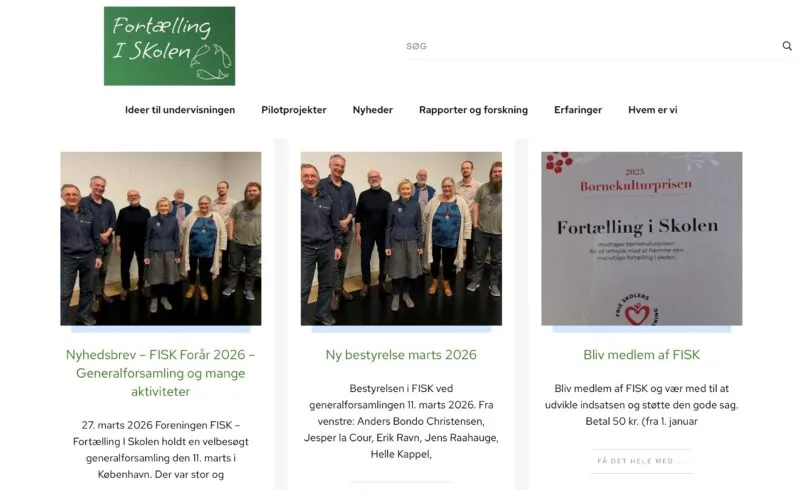This screenshot has width=811, height=490.
Task: Open Ideer til undervisningen menu
Action: [x=180, y=110]
